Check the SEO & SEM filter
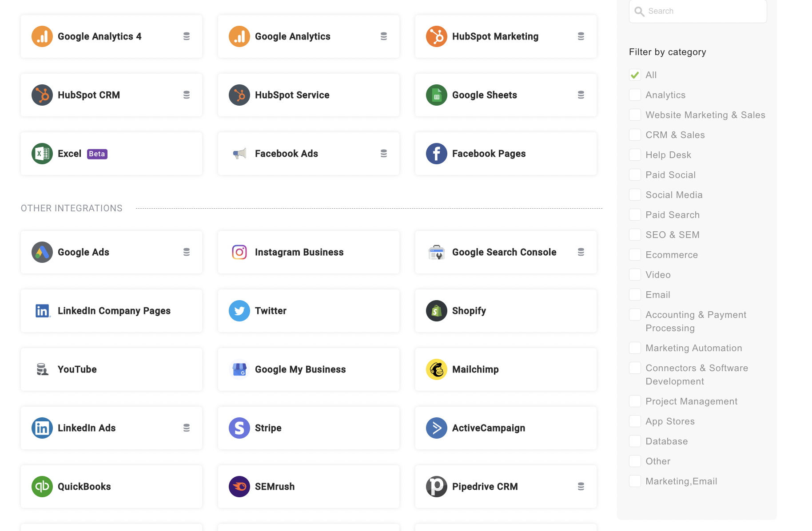Image resolution: width=812 pixels, height=531 pixels. [x=635, y=235]
